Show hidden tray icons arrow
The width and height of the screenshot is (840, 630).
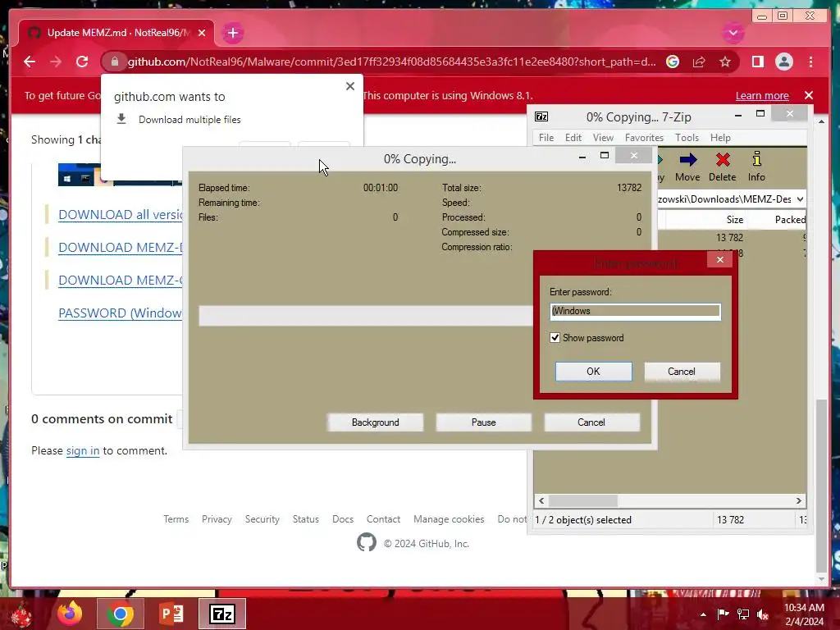pos(703,614)
